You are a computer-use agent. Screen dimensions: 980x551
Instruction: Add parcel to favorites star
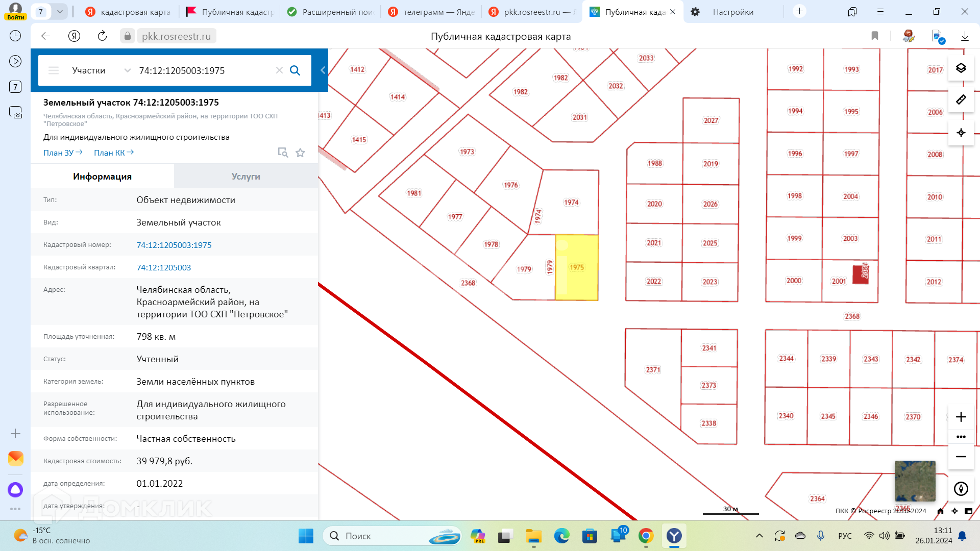[x=300, y=153]
